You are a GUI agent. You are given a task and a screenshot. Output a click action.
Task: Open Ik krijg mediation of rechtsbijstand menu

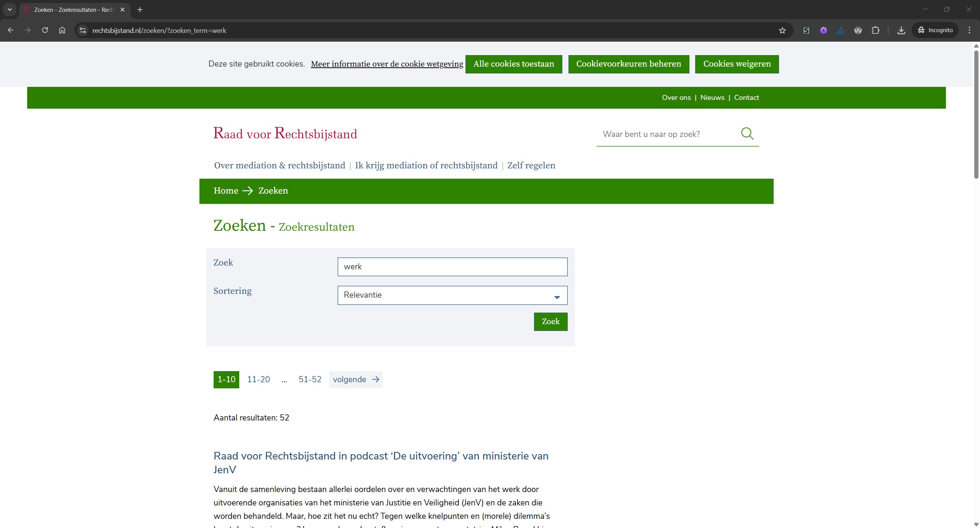point(426,165)
